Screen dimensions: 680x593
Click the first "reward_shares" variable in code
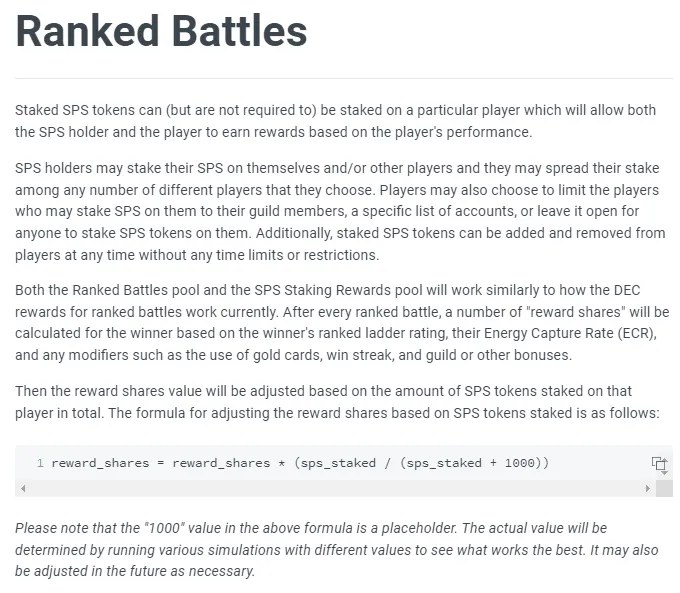(100, 463)
